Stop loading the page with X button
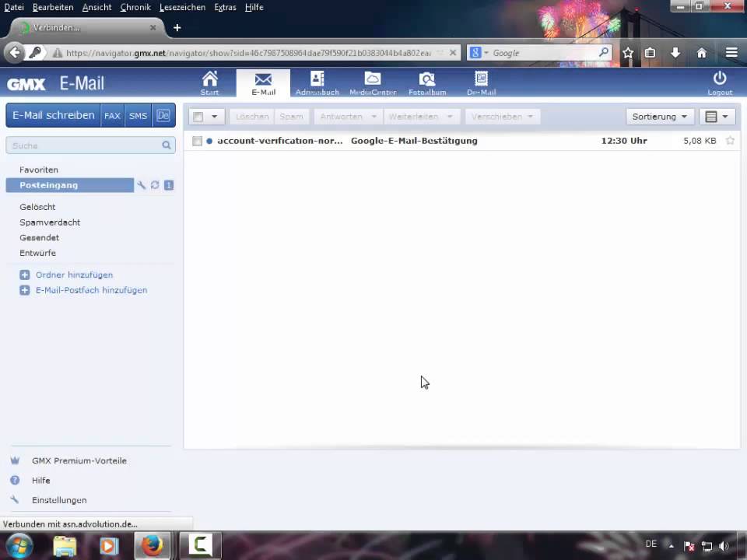Screen dimensions: 747x560 click(453, 52)
